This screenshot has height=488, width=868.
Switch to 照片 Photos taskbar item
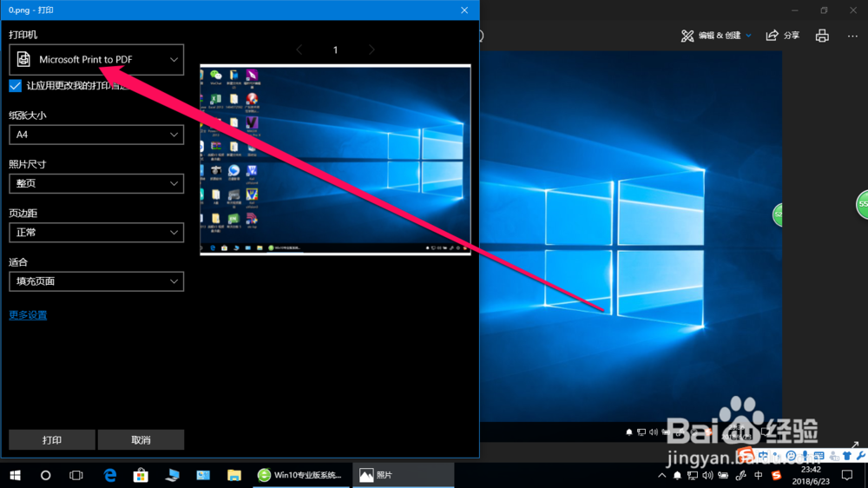(403, 475)
